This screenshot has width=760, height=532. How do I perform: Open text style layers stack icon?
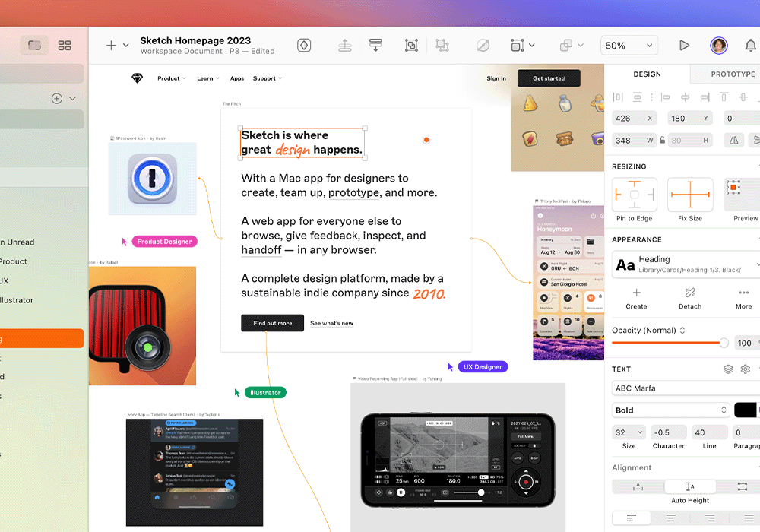tap(728, 369)
